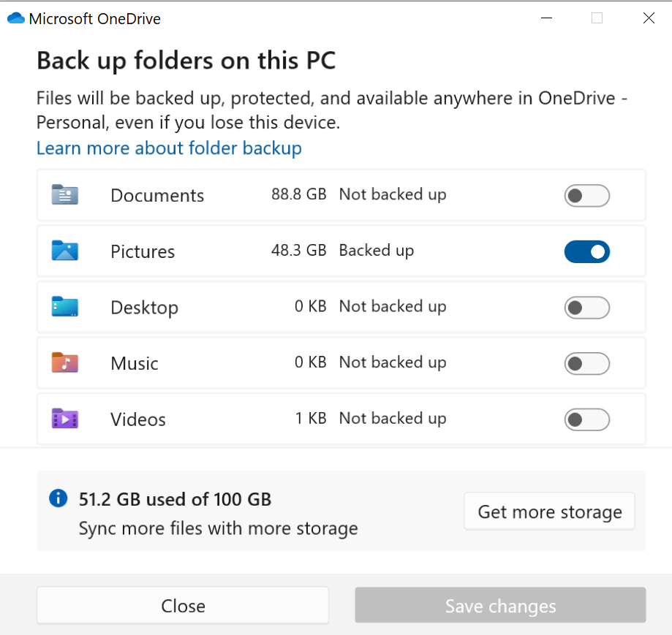Minimize the Microsoft OneDrive window

[546, 18]
